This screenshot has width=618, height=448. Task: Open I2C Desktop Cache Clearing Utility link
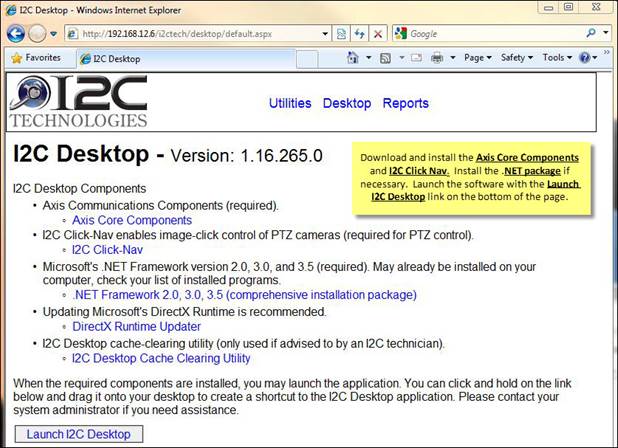(161, 358)
